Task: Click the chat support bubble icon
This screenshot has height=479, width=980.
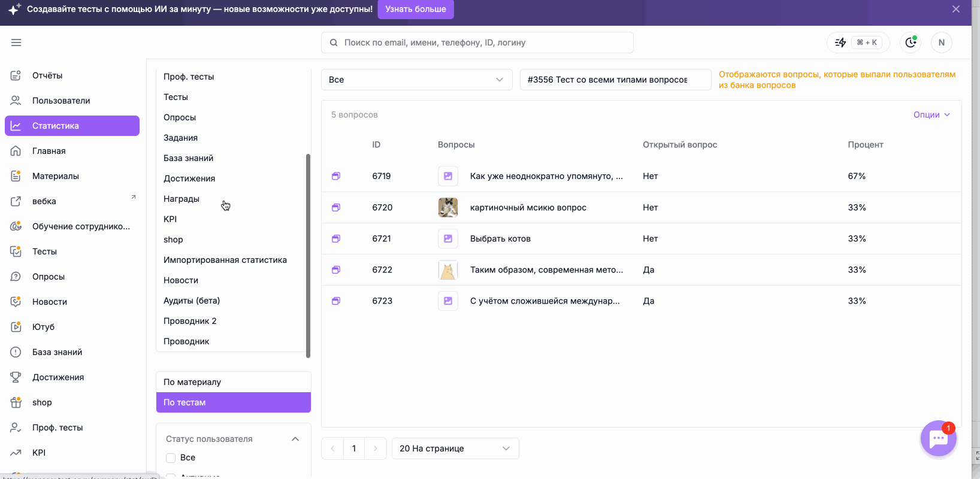Action: tap(938, 438)
